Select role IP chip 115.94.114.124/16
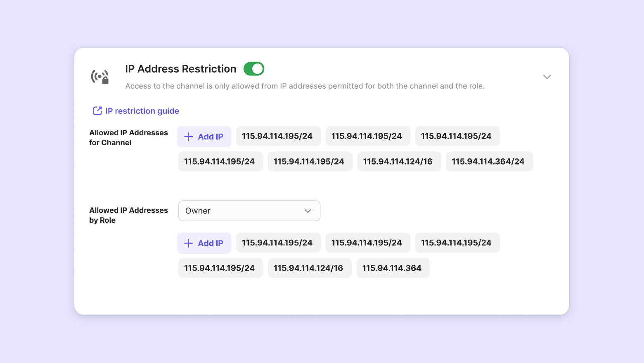Viewport: 644px width, 363px height. 309,268
